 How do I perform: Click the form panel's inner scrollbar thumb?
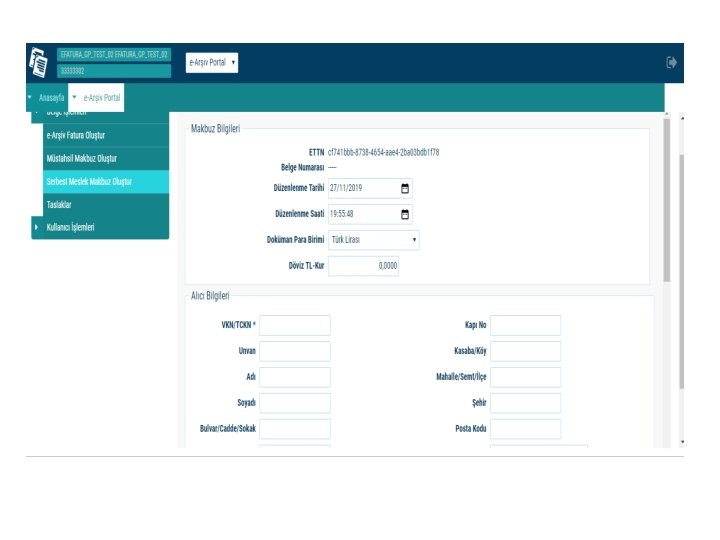667,200
